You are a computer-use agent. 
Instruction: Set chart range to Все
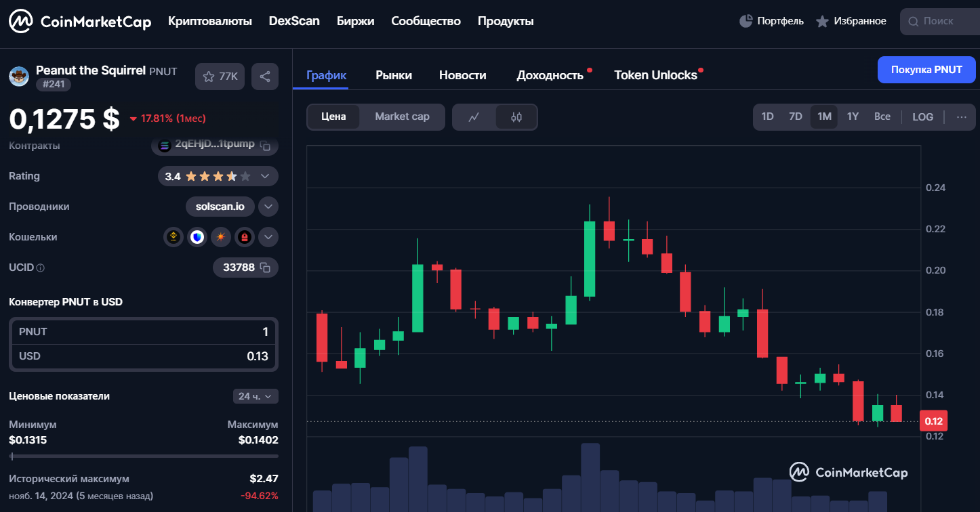pyautogui.click(x=882, y=116)
